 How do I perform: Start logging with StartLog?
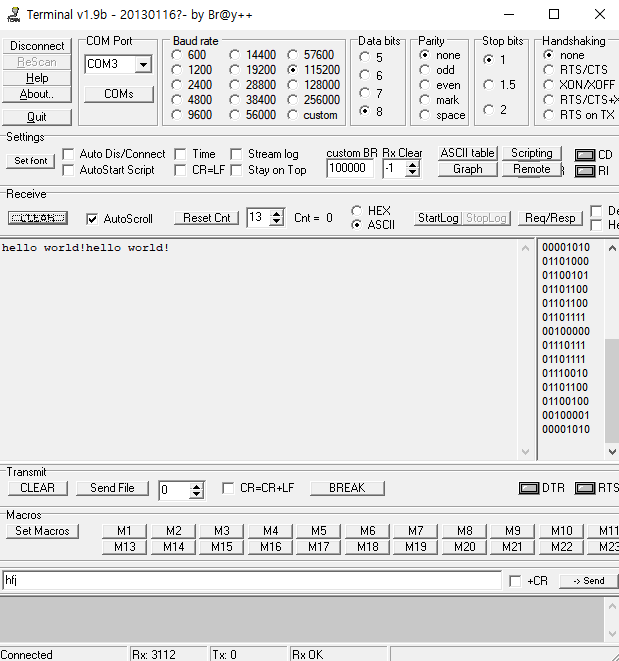(x=438, y=218)
